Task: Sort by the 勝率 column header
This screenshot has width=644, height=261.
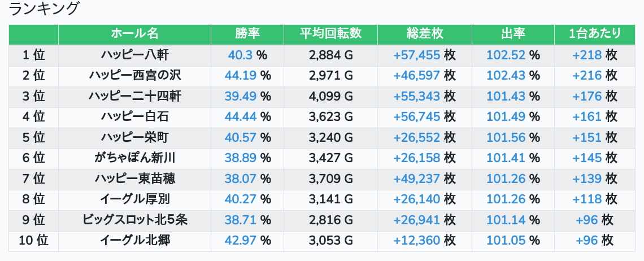Action: (x=247, y=34)
